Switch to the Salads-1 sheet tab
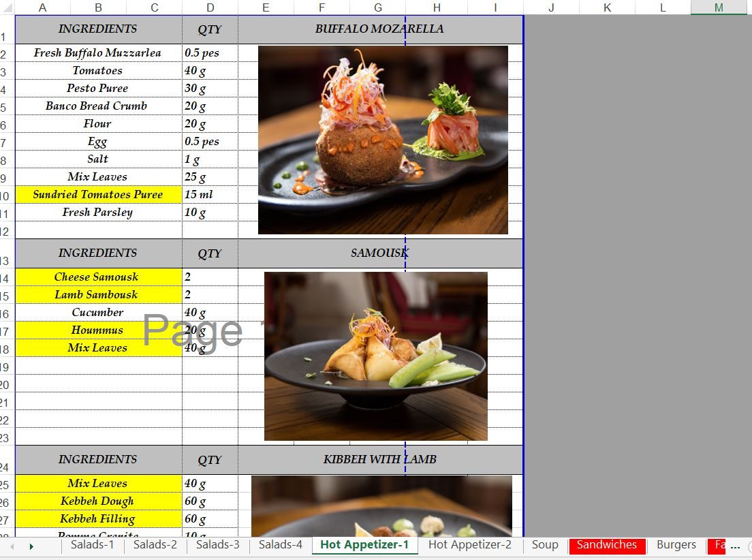 pyautogui.click(x=92, y=545)
